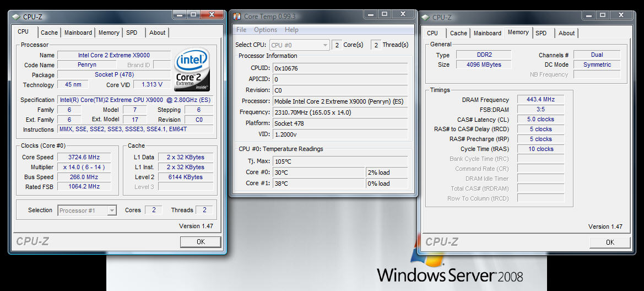
Task: Click the Package value 'Socket P (478)'
Action: [x=114, y=75]
